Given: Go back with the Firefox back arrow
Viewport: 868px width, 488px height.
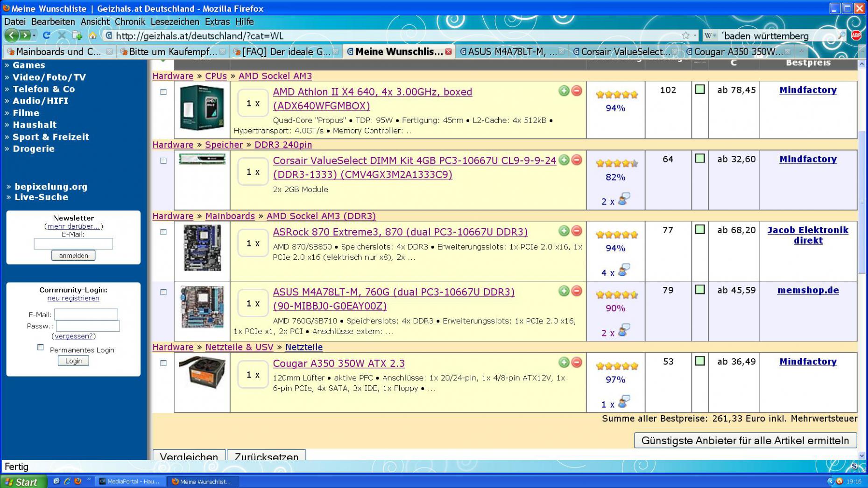Looking at the screenshot, I should pyautogui.click(x=12, y=35).
